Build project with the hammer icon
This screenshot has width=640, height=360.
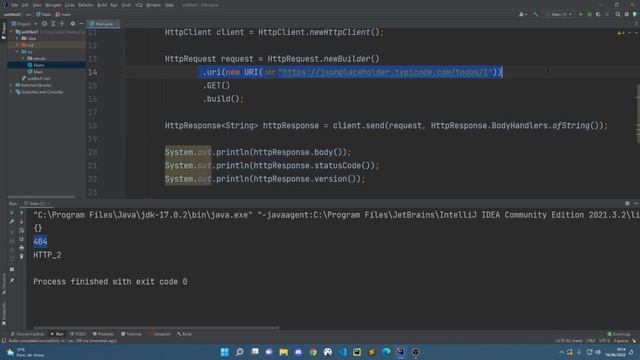[x=536, y=14]
